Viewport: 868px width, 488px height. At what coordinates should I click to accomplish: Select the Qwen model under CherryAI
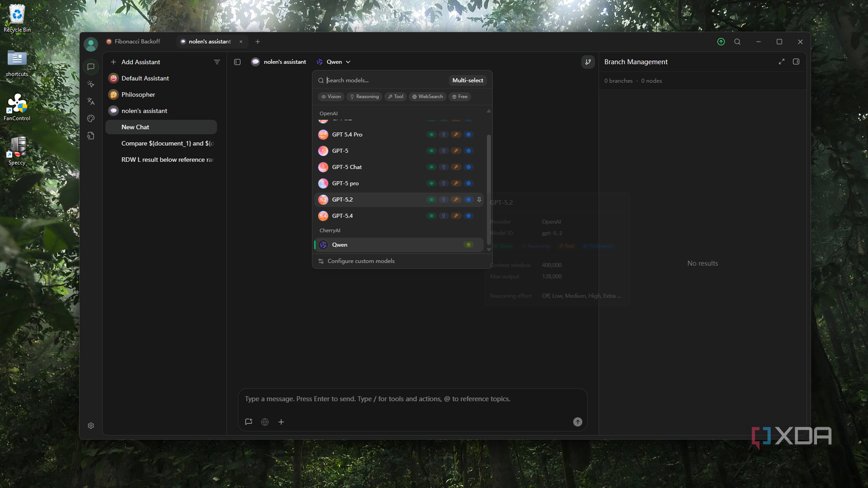pos(399,245)
